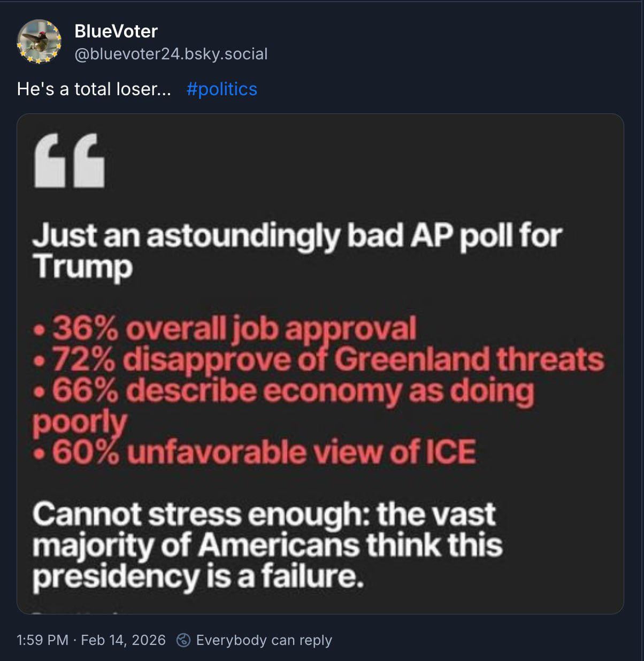Screen dimensions: 644x661
Task: Click the "He's a total loser..." post text
Action: click(x=94, y=89)
